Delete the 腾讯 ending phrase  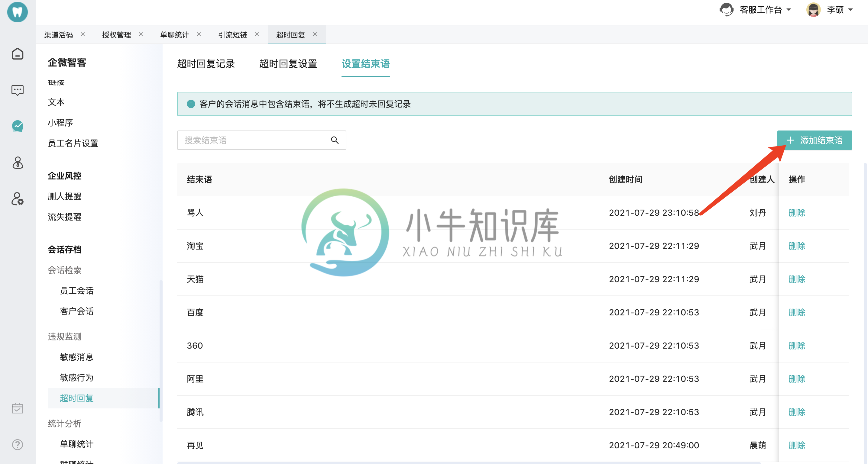pyautogui.click(x=797, y=412)
